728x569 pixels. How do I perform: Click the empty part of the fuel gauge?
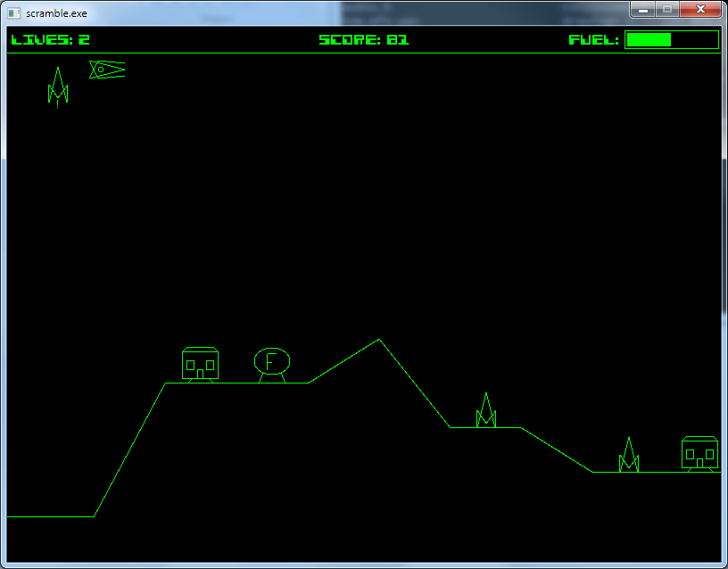(694, 39)
